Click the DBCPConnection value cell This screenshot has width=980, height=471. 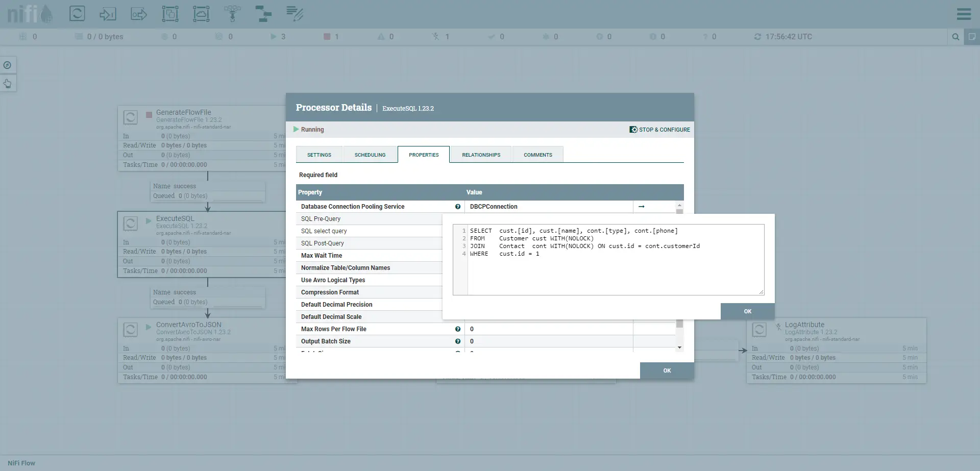tap(549, 207)
